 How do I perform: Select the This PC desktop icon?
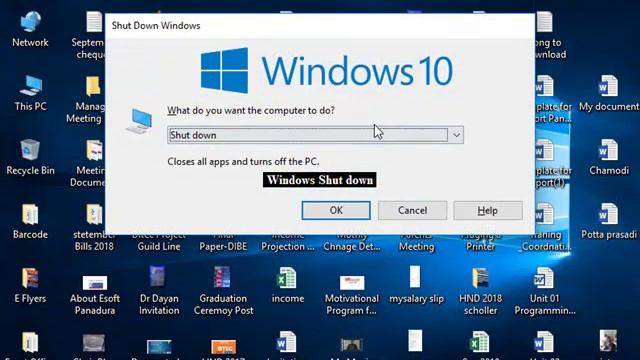[x=30, y=93]
